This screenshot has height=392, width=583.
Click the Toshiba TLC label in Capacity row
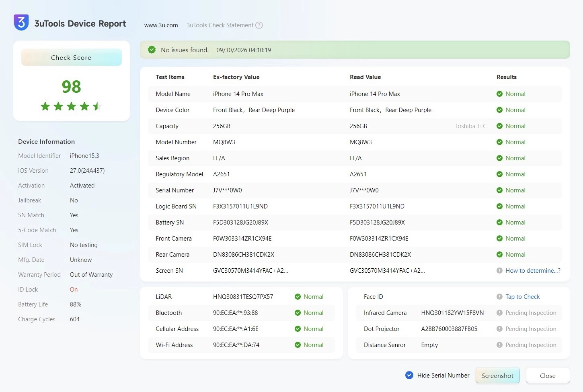tap(470, 126)
